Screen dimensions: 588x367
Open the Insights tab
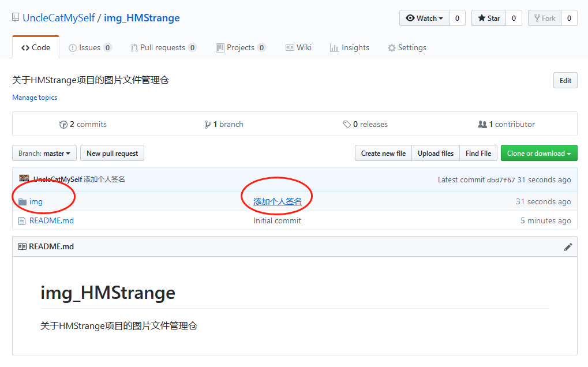click(350, 48)
